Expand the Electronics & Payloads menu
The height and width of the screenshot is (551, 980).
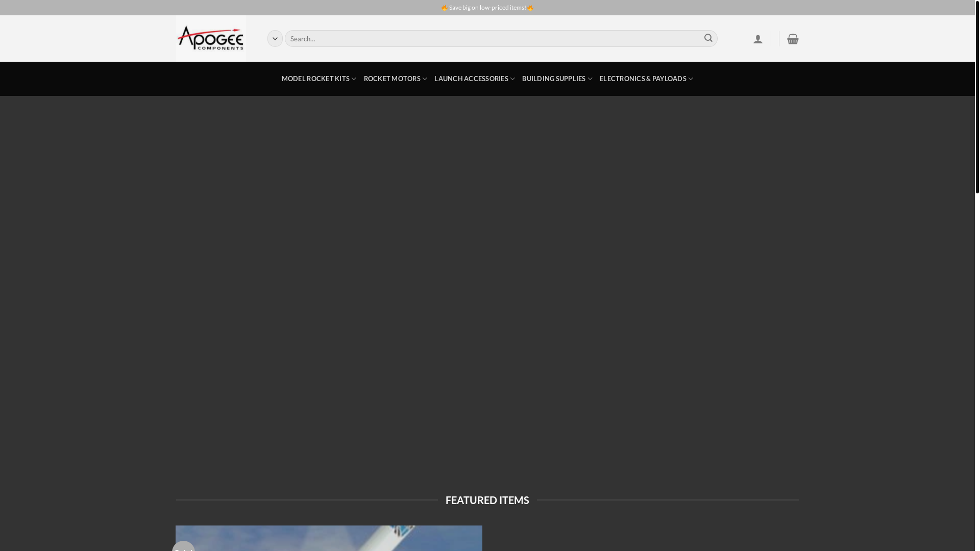point(646,79)
